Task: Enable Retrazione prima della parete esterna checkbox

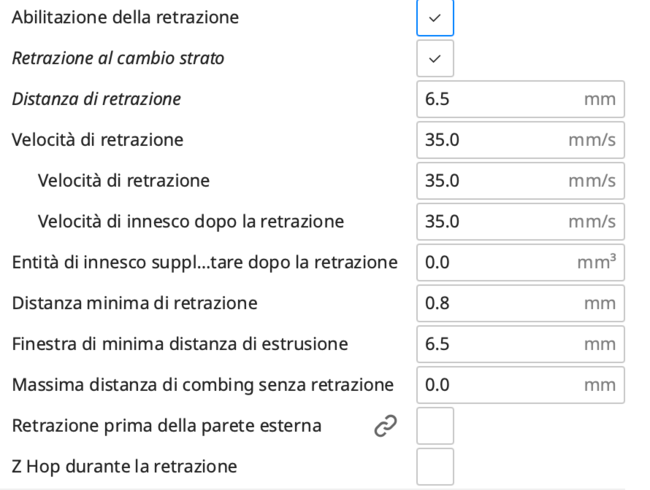Action: 435,426
